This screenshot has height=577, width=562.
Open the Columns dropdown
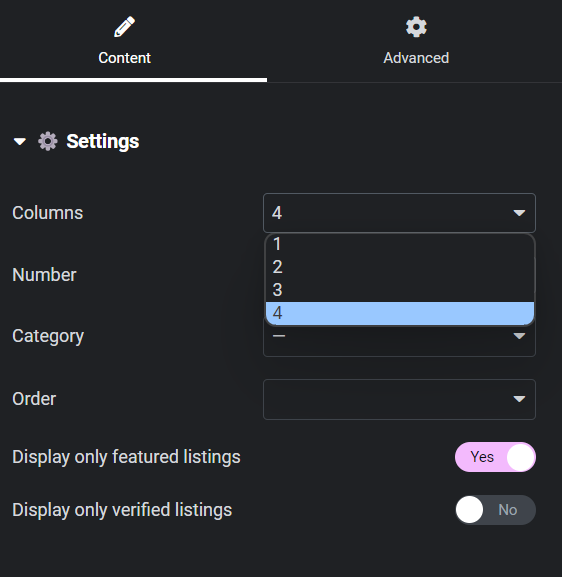(x=399, y=213)
